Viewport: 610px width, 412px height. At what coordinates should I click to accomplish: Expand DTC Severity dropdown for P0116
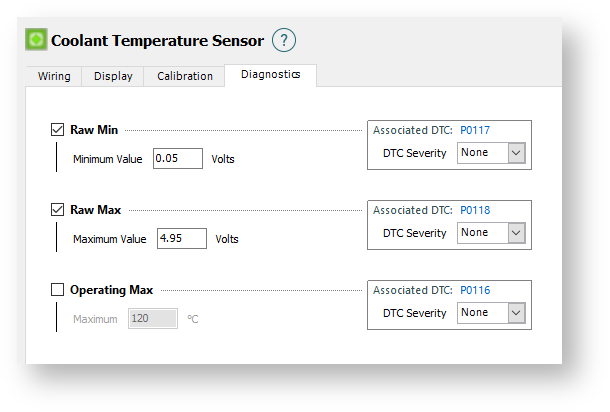click(491, 313)
